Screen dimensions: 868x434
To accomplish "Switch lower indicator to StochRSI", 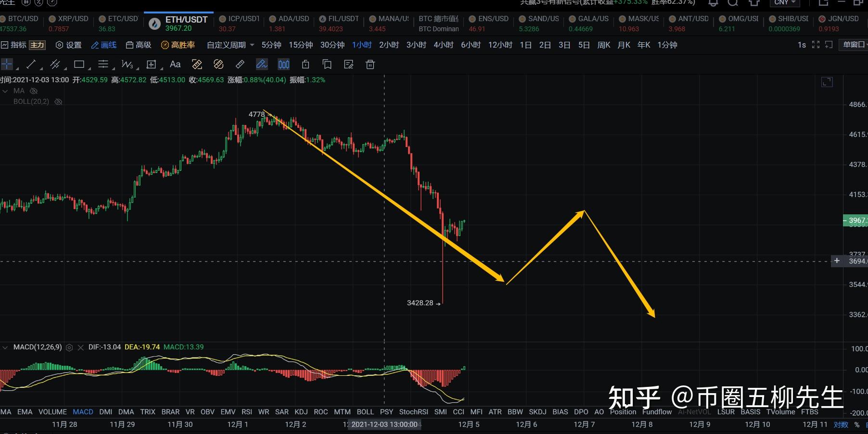I will 414,412.
